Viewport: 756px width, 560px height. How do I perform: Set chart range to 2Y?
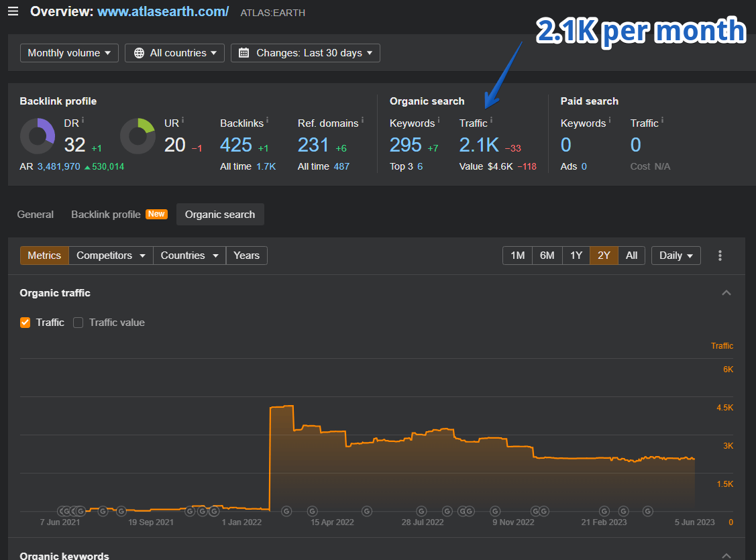point(604,256)
